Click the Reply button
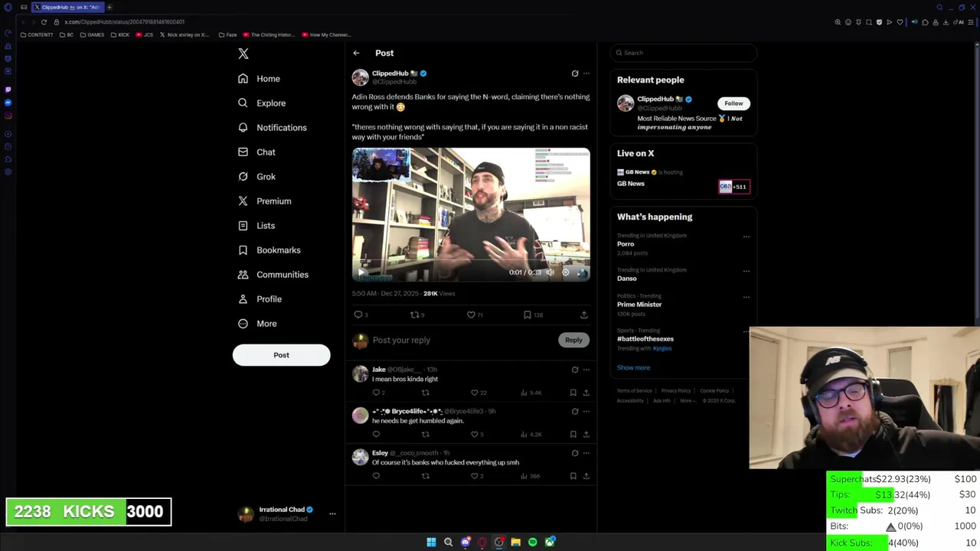The width and height of the screenshot is (980, 551). [573, 340]
